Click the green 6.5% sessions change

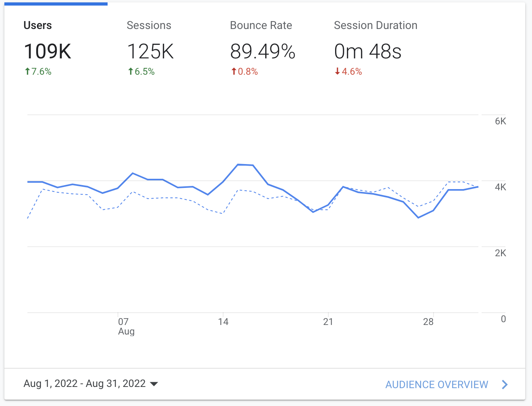click(141, 72)
